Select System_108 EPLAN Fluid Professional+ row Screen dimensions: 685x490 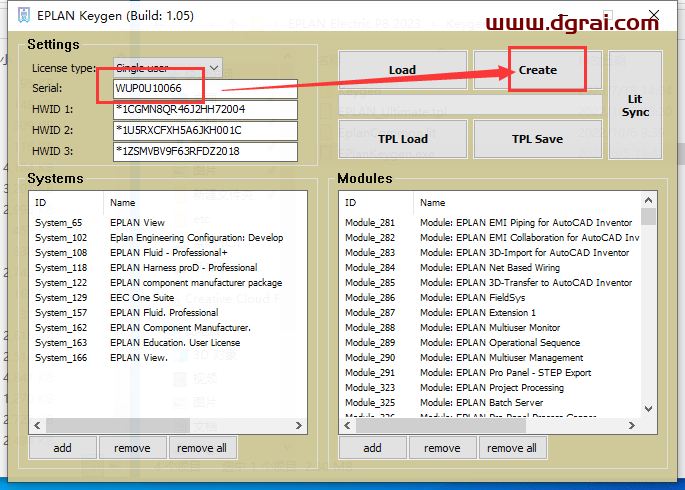(x=168, y=253)
